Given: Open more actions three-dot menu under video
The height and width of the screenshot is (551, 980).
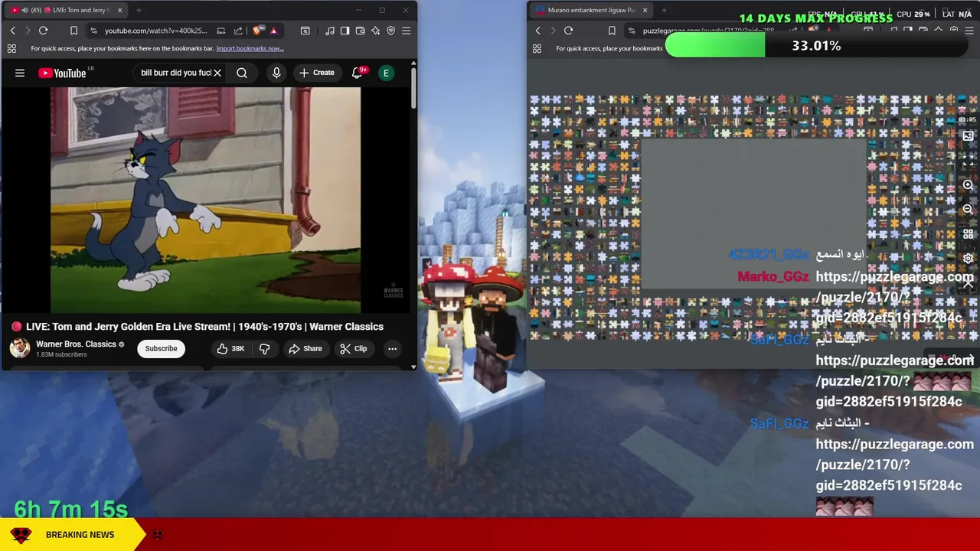Looking at the screenshot, I should pos(392,348).
